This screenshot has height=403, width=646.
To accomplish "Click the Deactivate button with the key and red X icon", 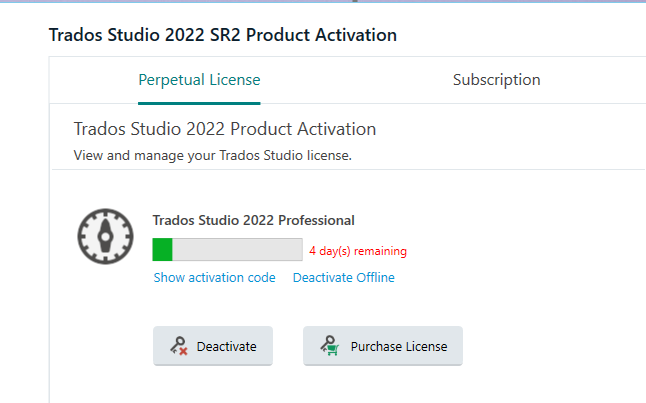I will pos(213,346).
